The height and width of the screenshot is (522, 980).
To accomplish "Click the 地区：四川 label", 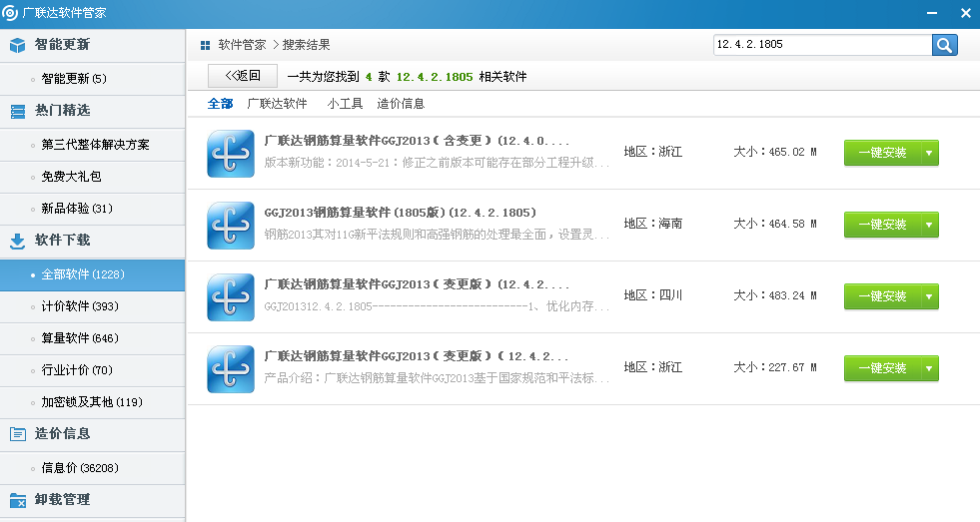I will coord(653,295).
